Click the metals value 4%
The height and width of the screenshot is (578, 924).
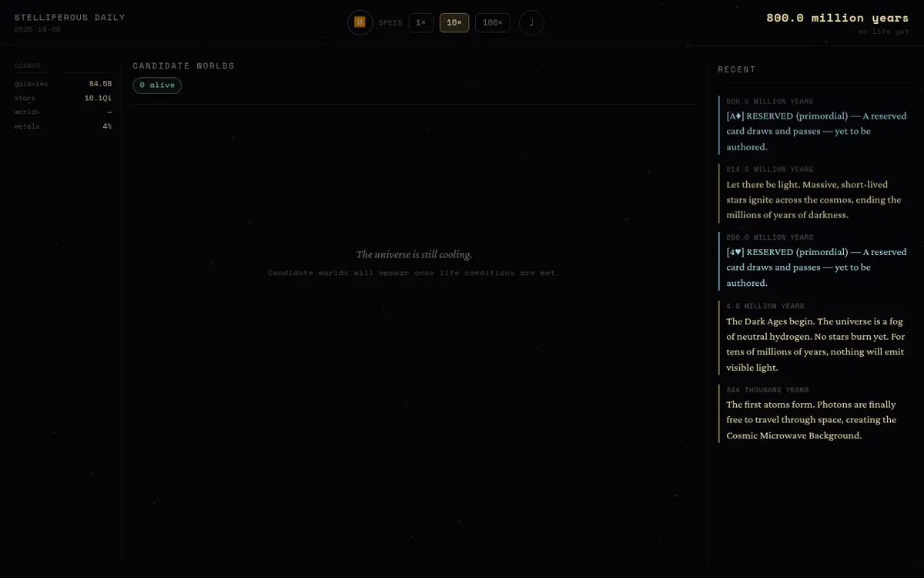[x=107, y=126]
